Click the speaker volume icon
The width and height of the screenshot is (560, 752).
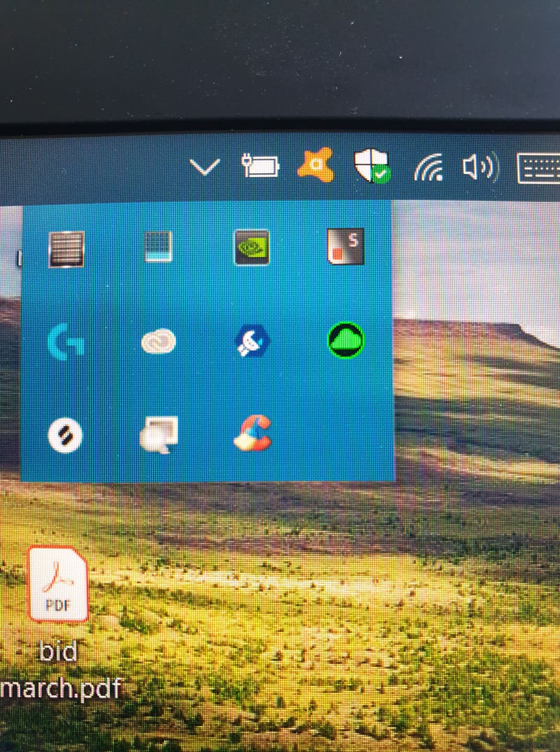click(481, 167)
